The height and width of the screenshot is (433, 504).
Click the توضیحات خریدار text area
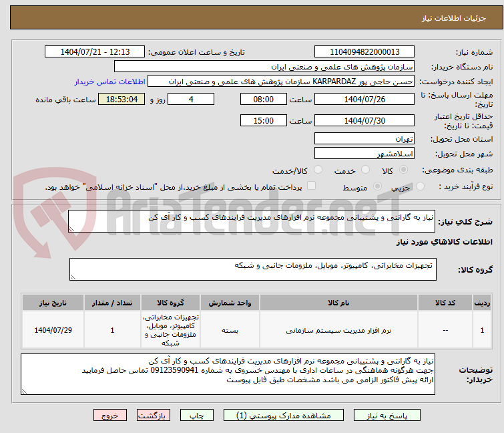[228, 374]
